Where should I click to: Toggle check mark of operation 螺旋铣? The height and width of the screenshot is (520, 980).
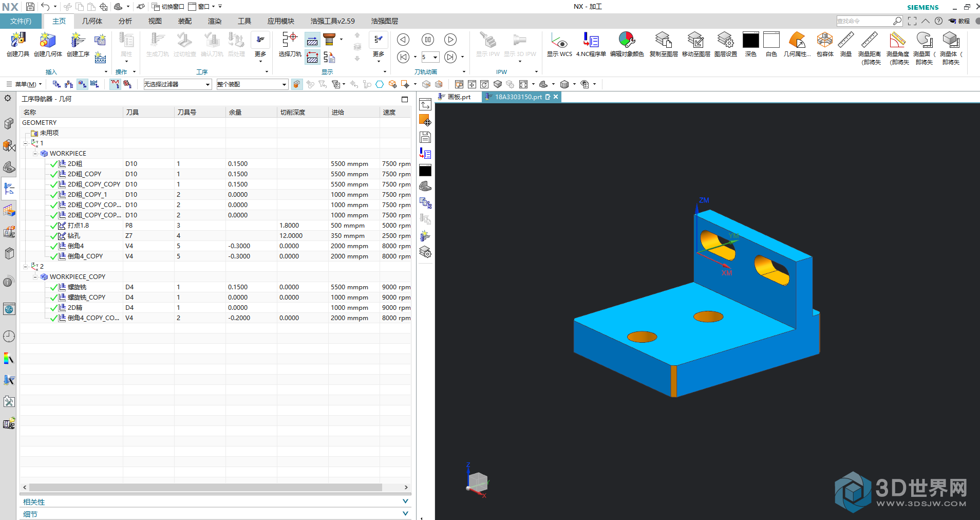[53, 287]
